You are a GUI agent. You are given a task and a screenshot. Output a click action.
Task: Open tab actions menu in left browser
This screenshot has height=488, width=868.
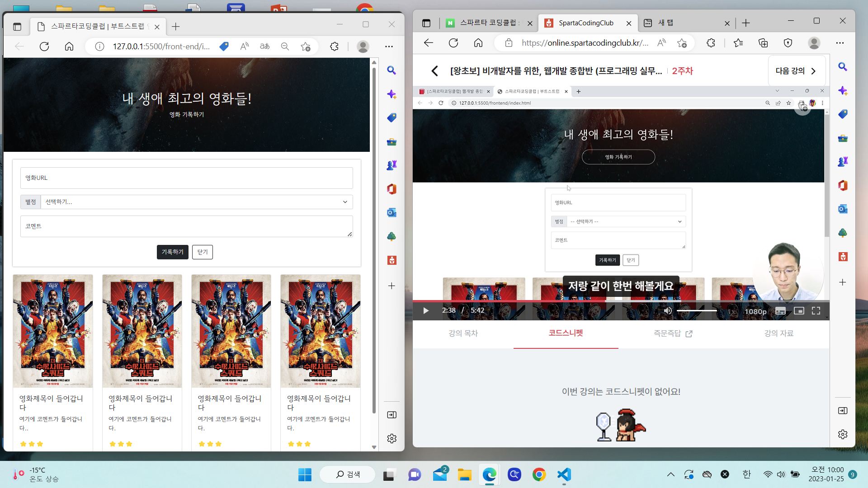point(17,27)
